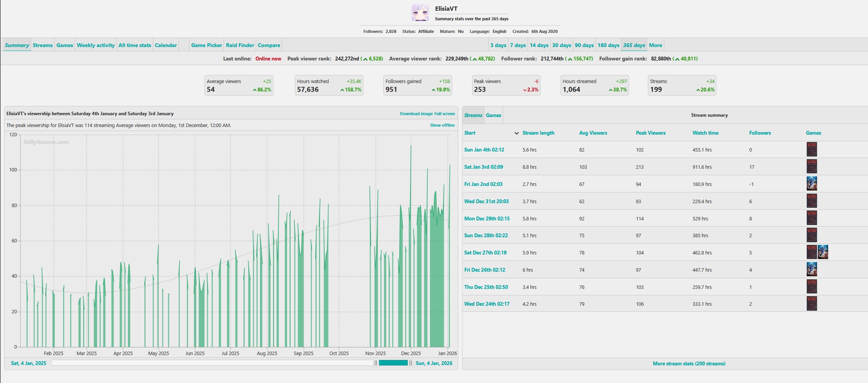Open the Sun Jan 4th 02:12 stream
This screenshot has height=383, width=868.
pos(484,150)
